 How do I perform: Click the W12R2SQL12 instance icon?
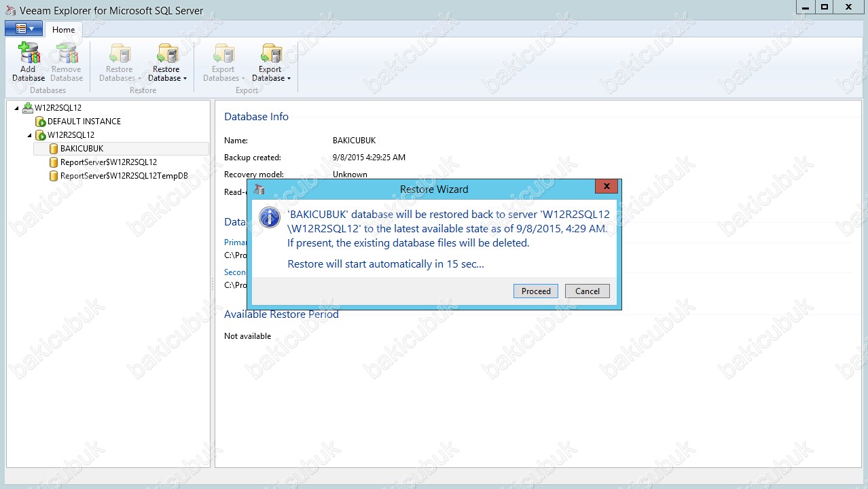pyautogui.click(x=41, y=135)
